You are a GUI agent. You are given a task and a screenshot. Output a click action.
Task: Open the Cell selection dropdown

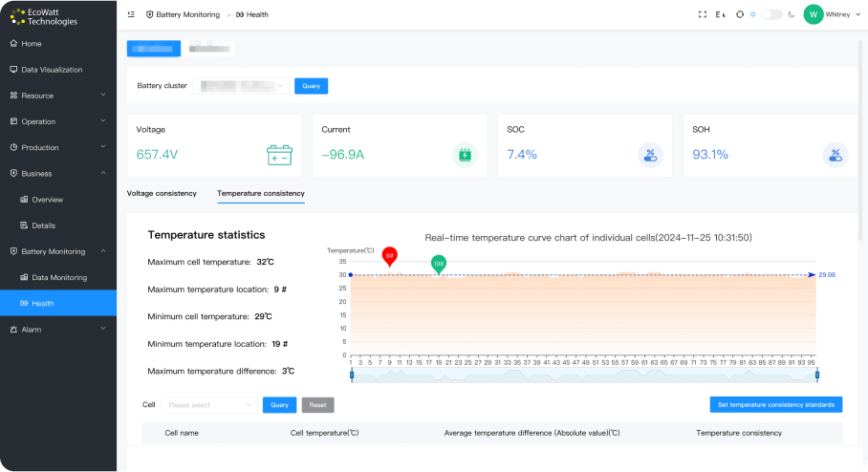208,405
